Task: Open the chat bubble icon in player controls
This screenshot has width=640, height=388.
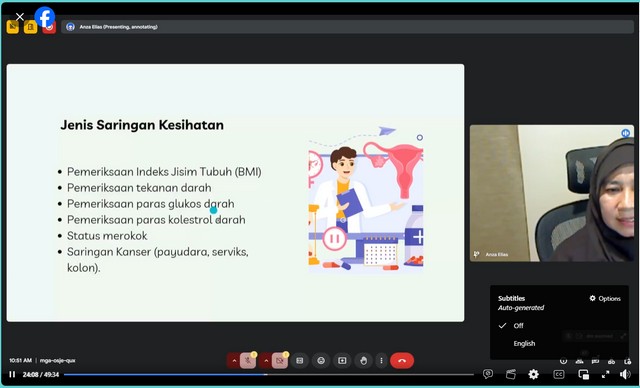Action: [488, 374]
